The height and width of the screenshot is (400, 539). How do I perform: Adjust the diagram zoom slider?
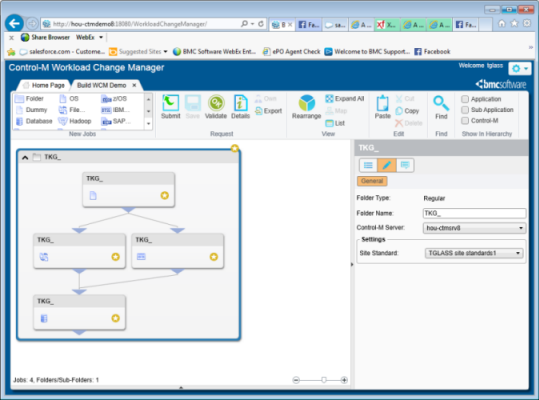pos(323,380)
